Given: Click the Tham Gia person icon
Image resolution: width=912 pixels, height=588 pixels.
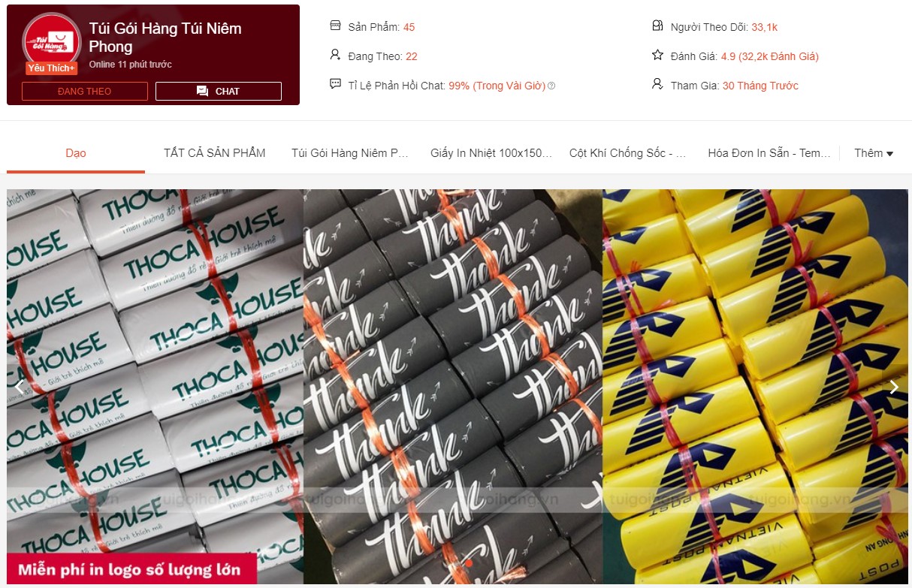Looking at the screenshot, I should click(657, 84).
